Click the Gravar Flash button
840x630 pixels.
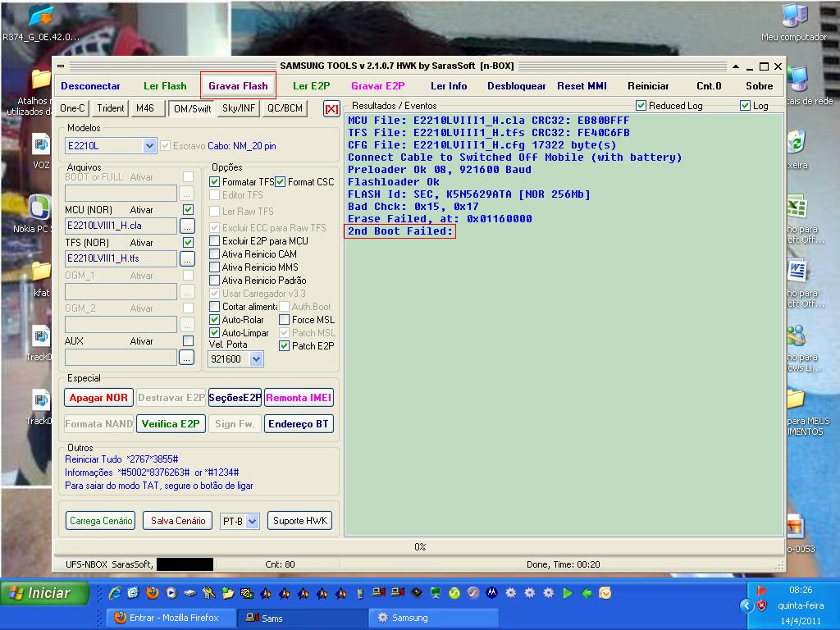click(239, 85)
